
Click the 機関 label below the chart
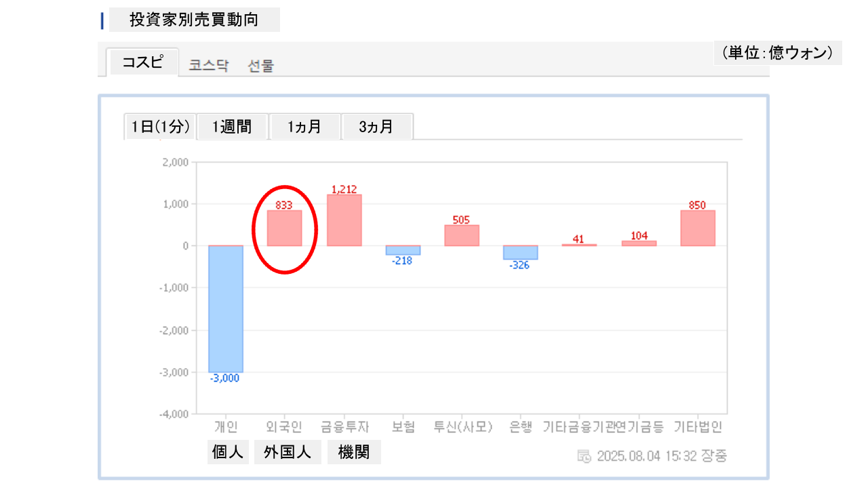[x=354, y=453]
